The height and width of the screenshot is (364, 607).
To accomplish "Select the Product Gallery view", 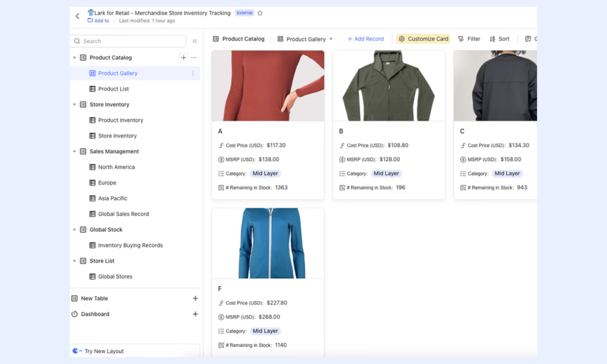I will click(x=135, y=73).
